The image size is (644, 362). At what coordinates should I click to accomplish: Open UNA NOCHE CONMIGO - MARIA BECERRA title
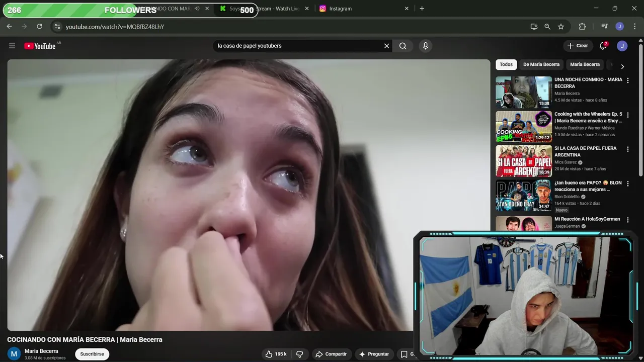(x=588, y=83)
